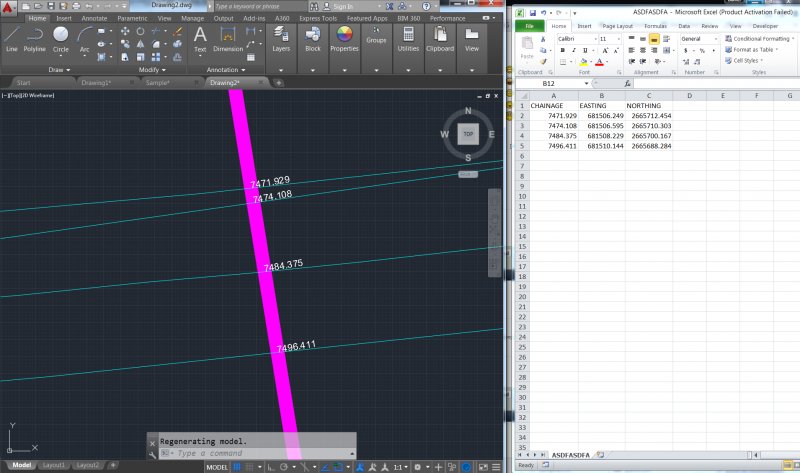Open the Layers panel button
800x473 pixels.
[x=281, y=39]
